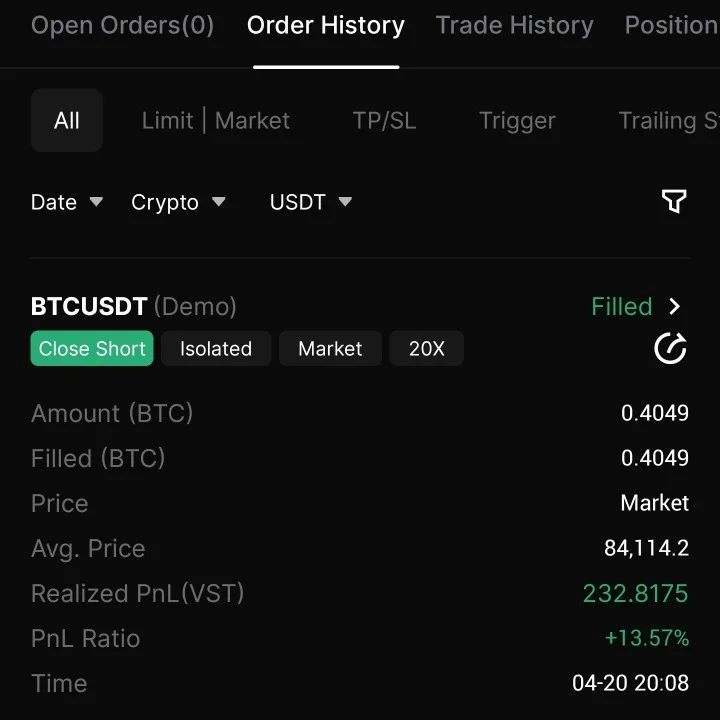The height and width of the screenshot is (720, 720).
Task: Tap the 20X leverage badge
Action: pyautogui.click(x=426, y=349)
